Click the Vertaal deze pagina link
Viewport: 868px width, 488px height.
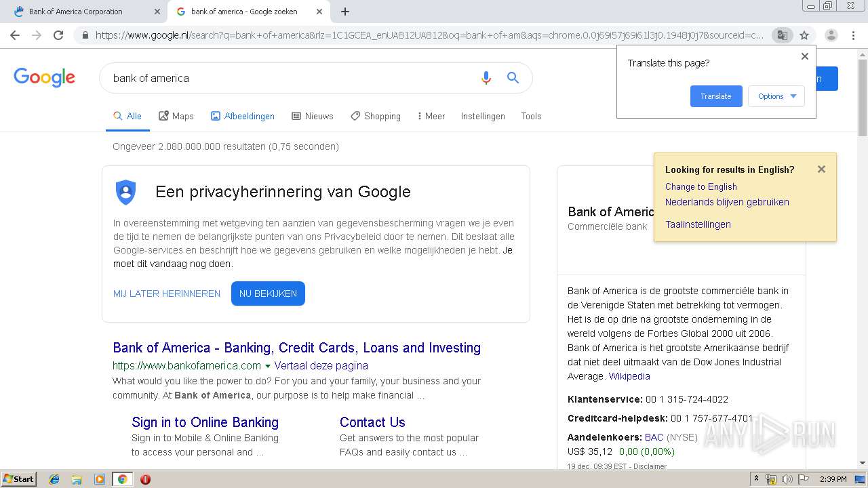(x=321, y=366)
